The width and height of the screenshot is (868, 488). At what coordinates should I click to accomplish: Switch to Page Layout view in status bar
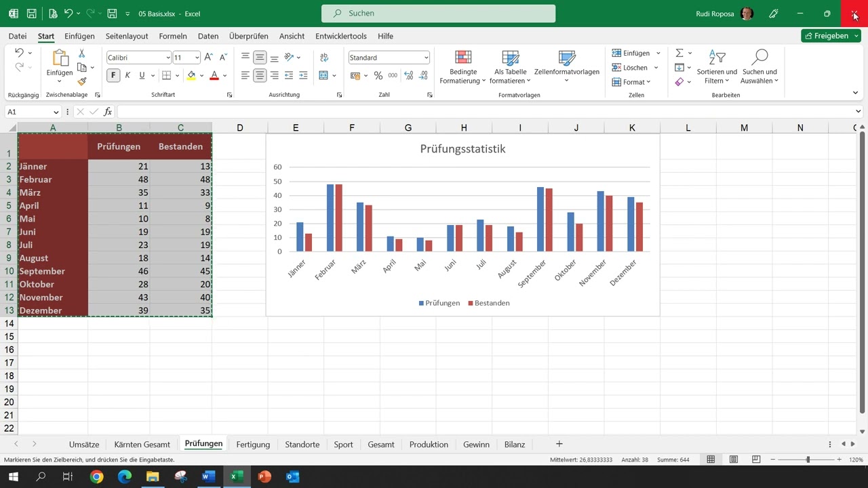(733, 460)
